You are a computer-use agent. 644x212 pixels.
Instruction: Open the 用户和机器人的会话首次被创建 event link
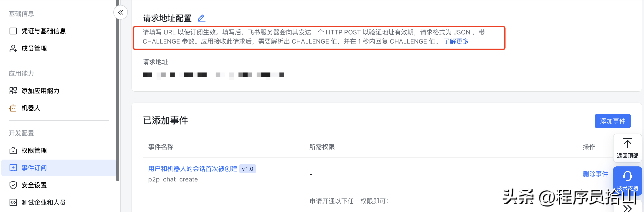point(193,168)
